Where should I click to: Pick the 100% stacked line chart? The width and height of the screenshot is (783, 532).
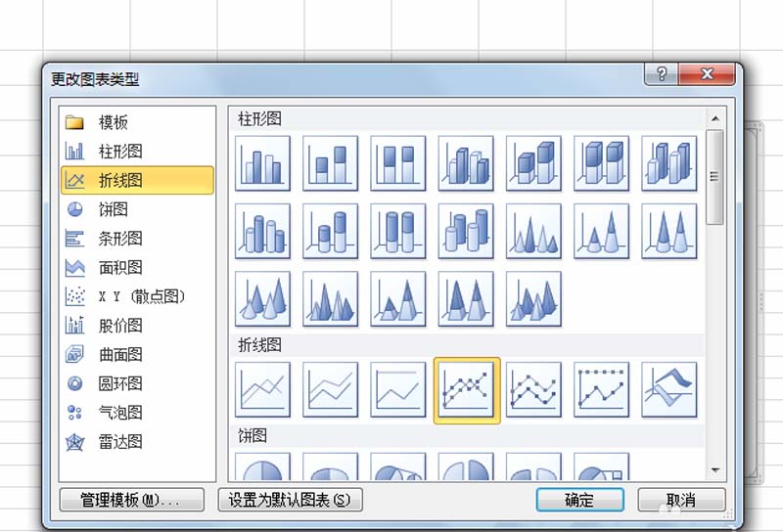(398, 390)
